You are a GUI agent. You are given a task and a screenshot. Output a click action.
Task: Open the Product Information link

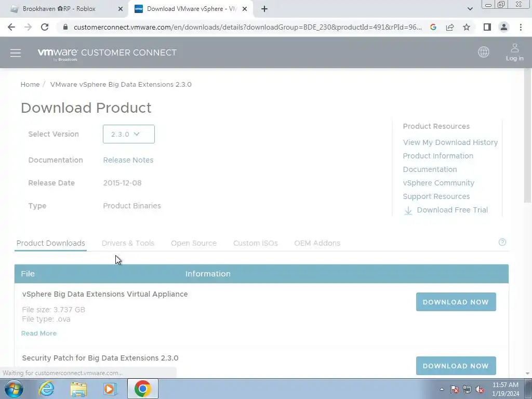point(438,156)
